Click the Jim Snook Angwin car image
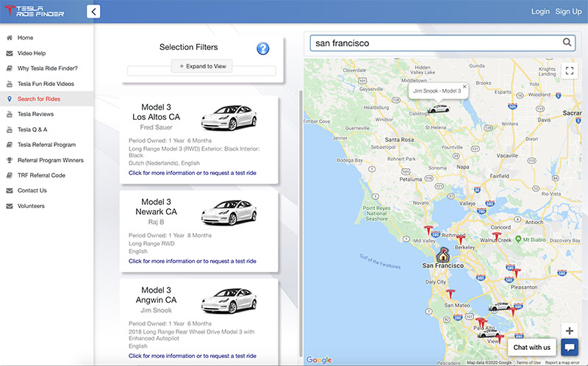The image size is (588, 366). coord(229,301)
